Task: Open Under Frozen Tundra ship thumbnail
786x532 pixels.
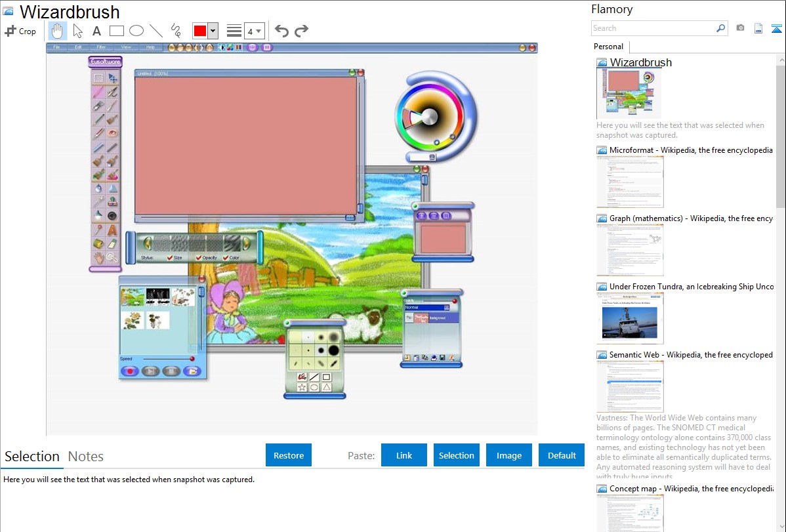Action: pos(630,318)
